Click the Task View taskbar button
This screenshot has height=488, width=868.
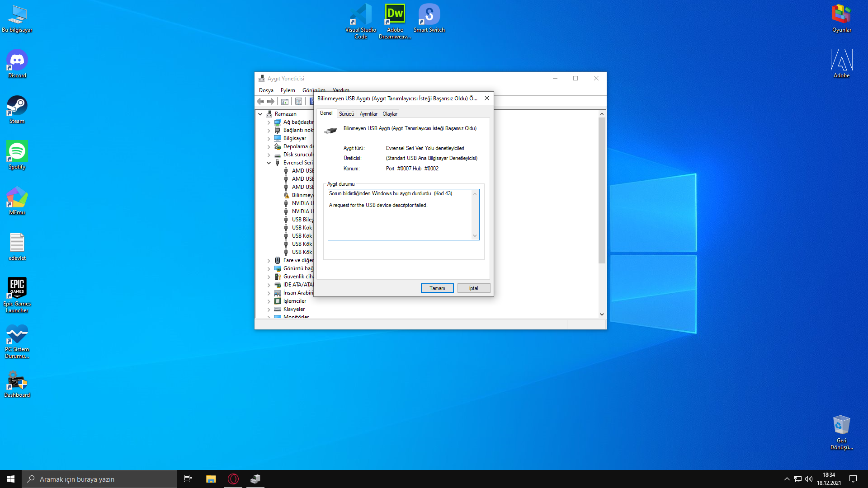click(188, 479)
